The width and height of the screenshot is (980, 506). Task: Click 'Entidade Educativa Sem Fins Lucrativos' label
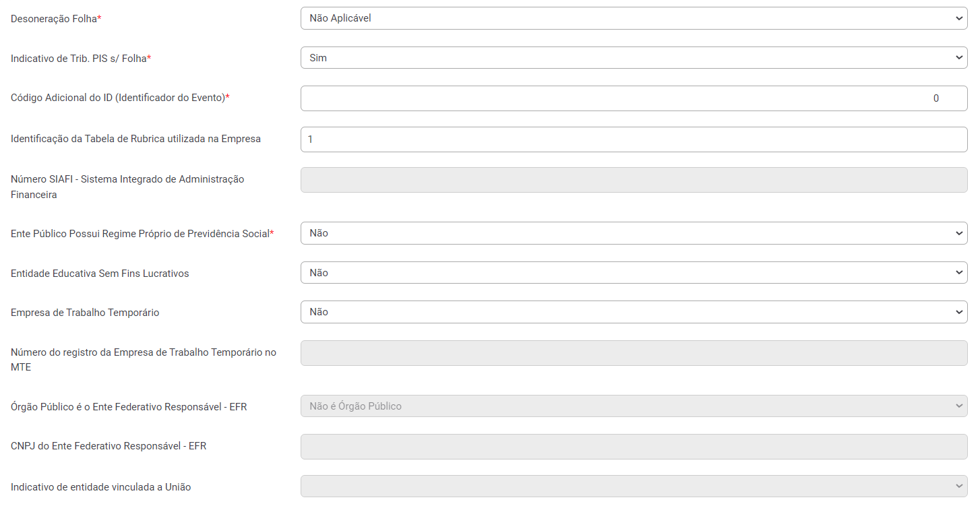pos(100,274)
